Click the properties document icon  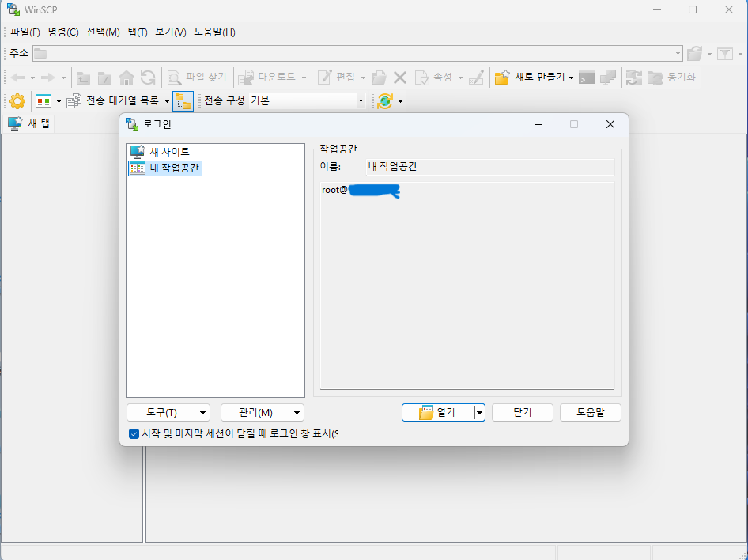[421, 78]
